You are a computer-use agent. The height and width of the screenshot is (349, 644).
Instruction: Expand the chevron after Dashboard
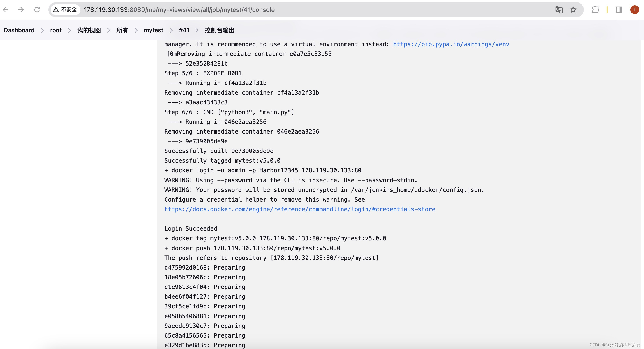(42, 30)
